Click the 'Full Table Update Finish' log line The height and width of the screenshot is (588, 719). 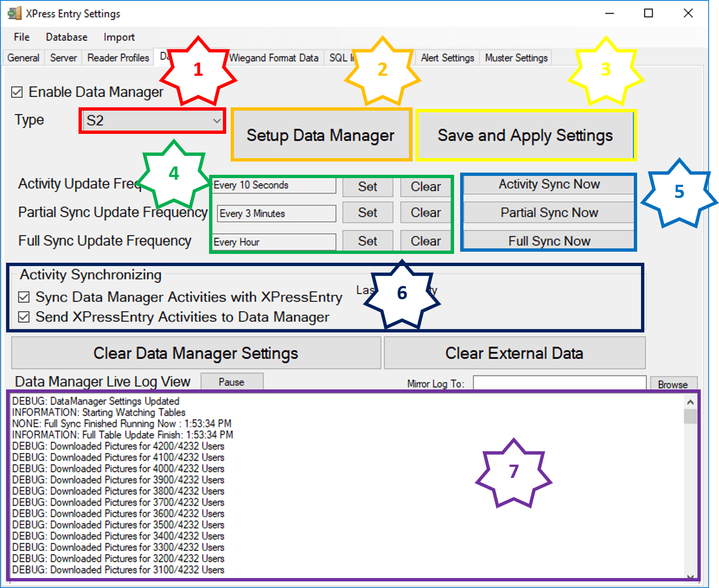tap(123, 435)
